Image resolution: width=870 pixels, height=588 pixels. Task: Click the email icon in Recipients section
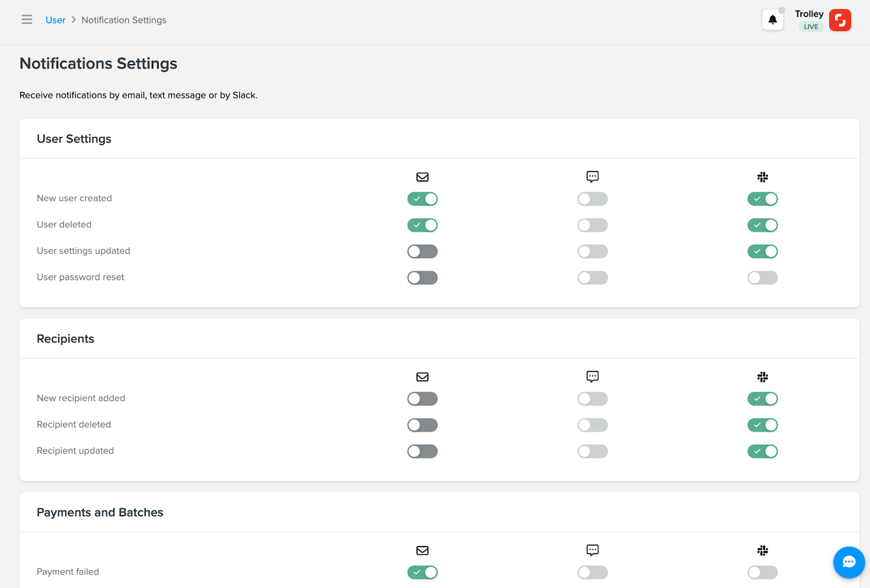pyautogui.click(x=422, y=377)
